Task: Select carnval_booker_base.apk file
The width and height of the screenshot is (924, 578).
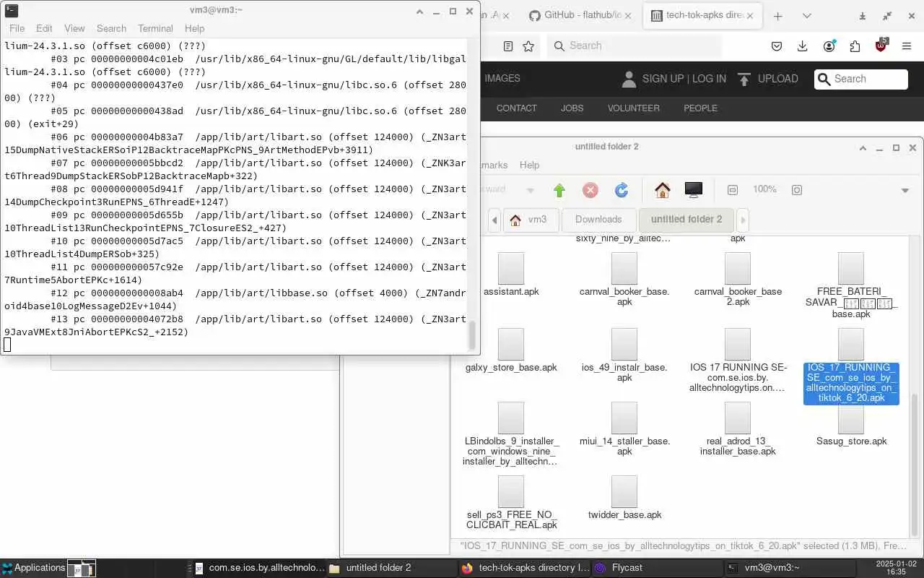Action: 624,280
